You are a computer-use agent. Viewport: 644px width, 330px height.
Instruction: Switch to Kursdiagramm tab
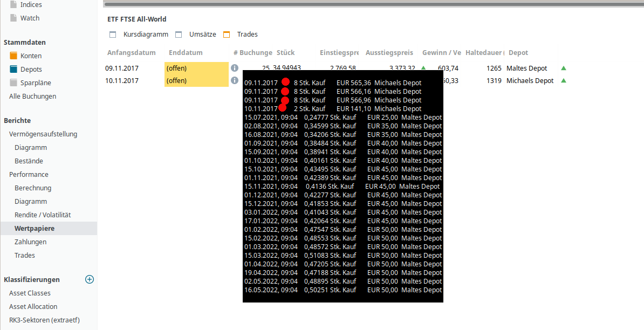click(146, 35)
